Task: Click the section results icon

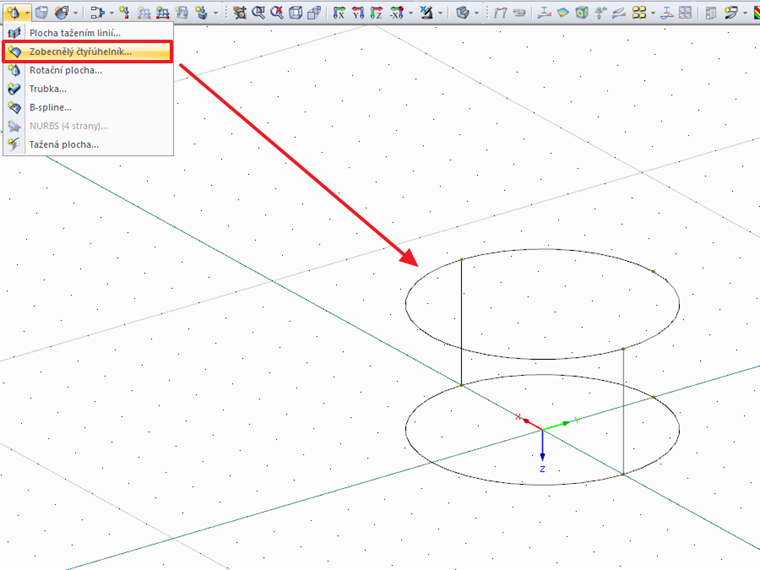Action: 618,12
